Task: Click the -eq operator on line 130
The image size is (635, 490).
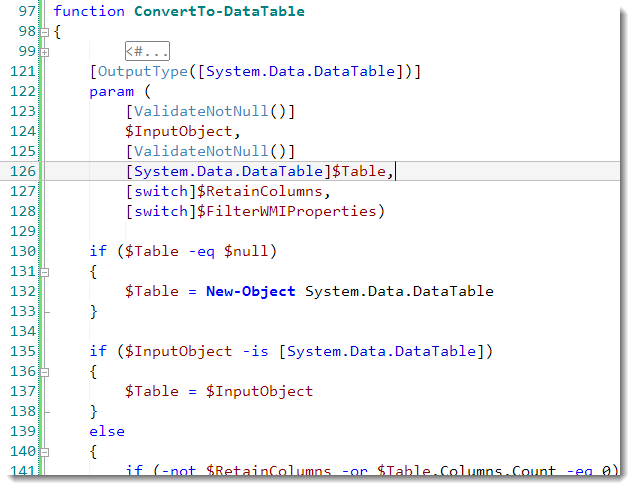Action: click(201, 251)
